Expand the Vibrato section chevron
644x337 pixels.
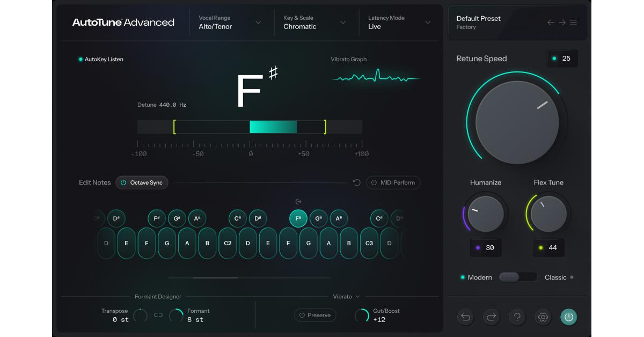coord(358,296)
